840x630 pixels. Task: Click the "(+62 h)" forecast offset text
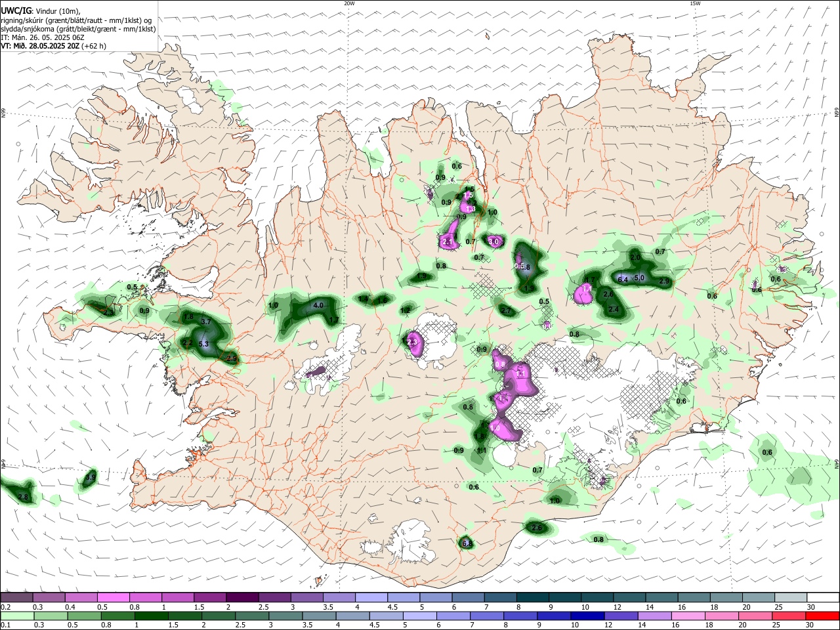click(x=94, y=46)
